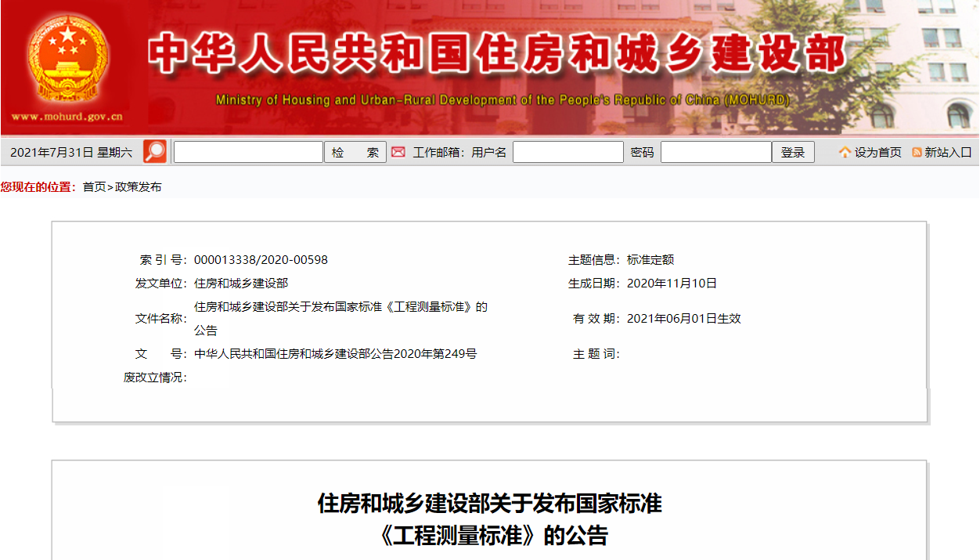
Task: Click the 2021年7月31日 date text
Action: point(52,153)
